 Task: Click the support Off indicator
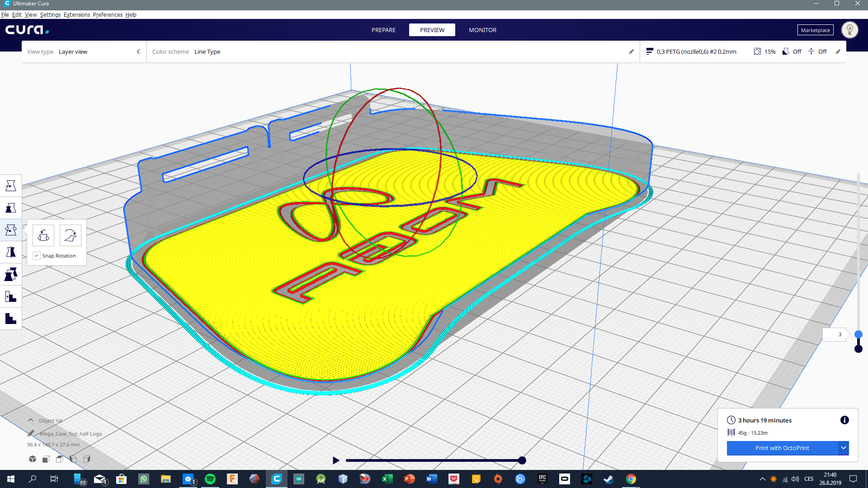coord(792,52)
